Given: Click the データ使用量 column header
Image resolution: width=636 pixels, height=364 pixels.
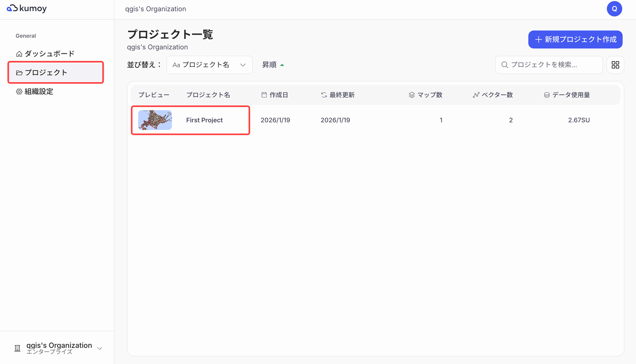Looking at the screenshot, I should click(x=571, y=95).
